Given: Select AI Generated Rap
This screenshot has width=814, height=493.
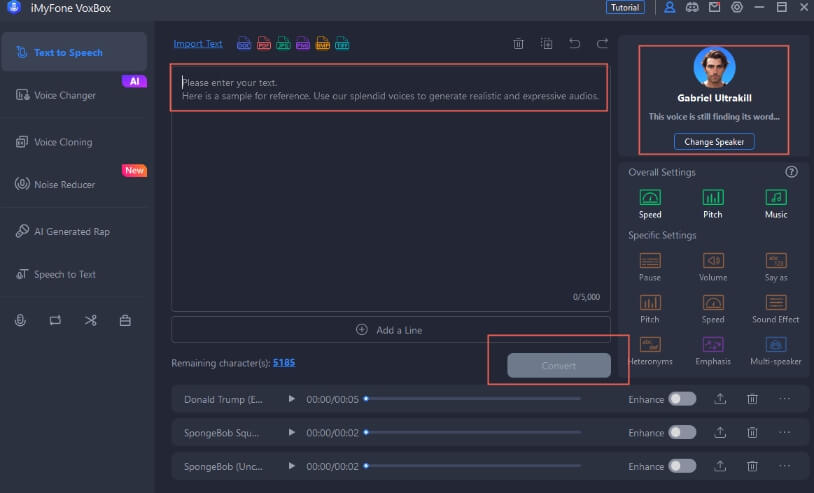Looking at the screenshot, I should click(x=74, y=231).
